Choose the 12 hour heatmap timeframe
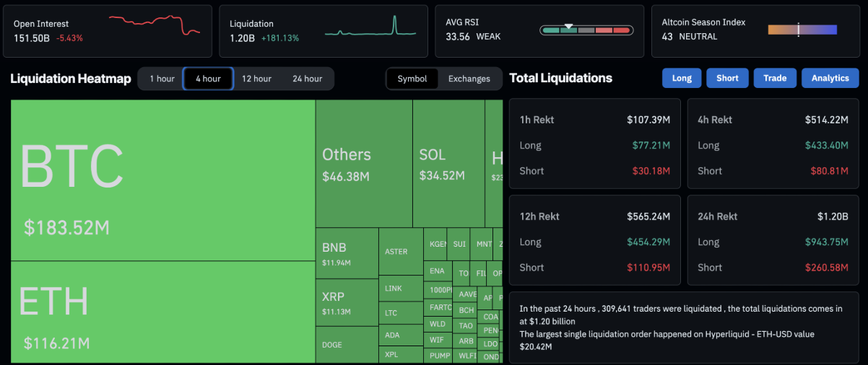Image resolution: width=868 pixels, height=365 pixels. point(256,79)
